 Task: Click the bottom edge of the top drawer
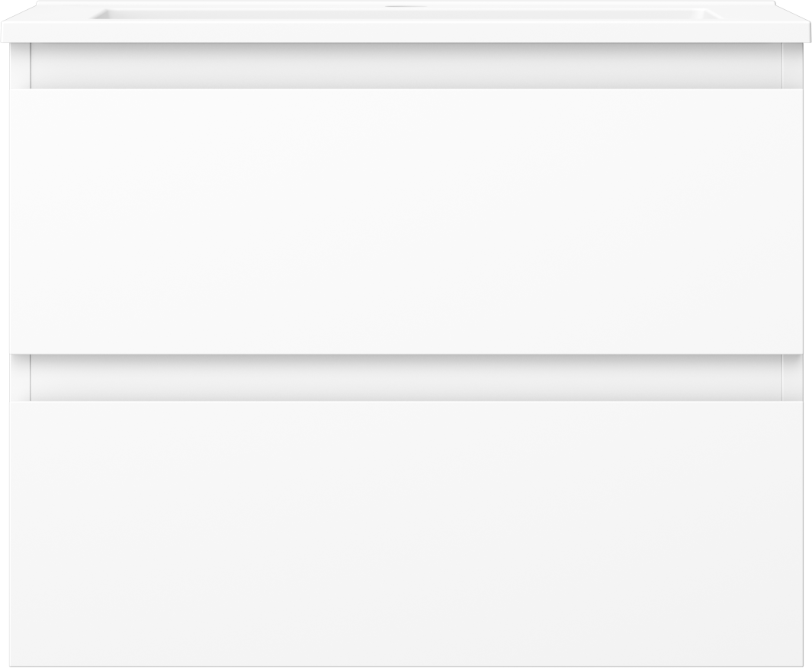406,353
